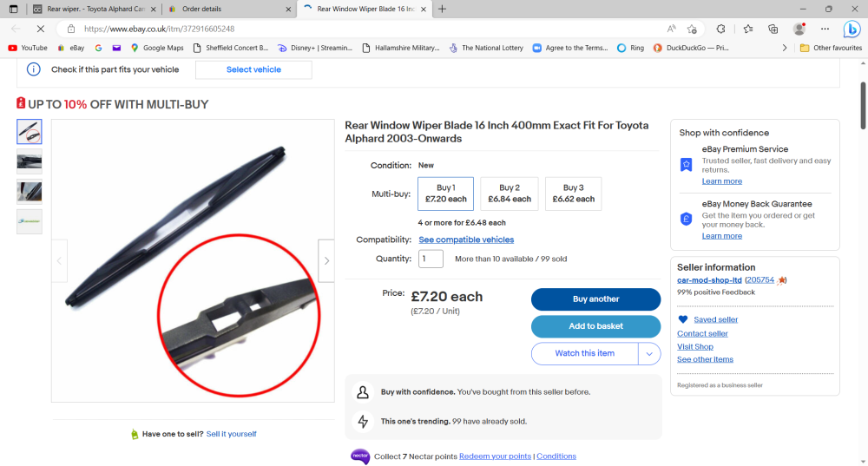The width and height of the screenshot is (868, 466).
Task: Click the read aloud icon in address bar
Action: [x=671, y=29]
